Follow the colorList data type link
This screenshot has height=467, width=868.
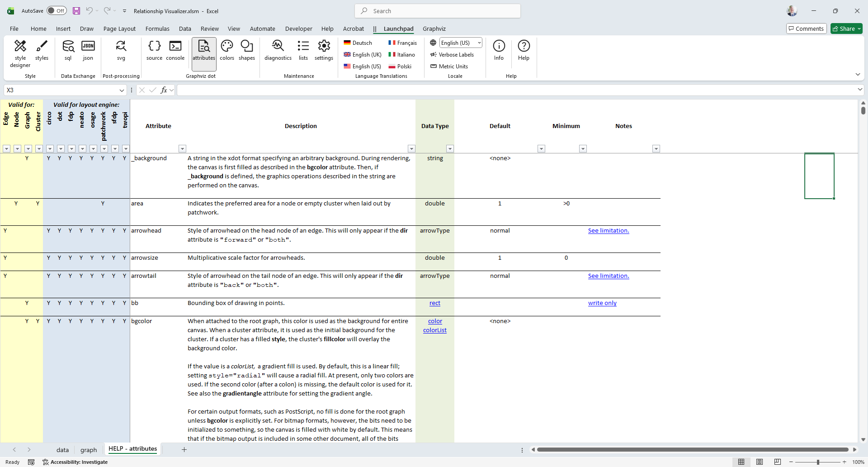tap(435, 330)
